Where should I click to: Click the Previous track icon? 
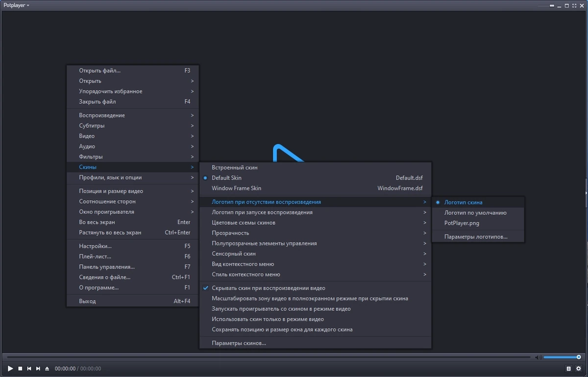(x=29, y=368)
